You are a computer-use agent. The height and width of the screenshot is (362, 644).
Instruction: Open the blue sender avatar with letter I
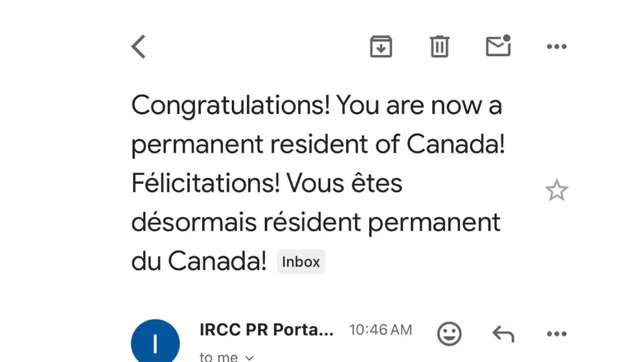155,341
